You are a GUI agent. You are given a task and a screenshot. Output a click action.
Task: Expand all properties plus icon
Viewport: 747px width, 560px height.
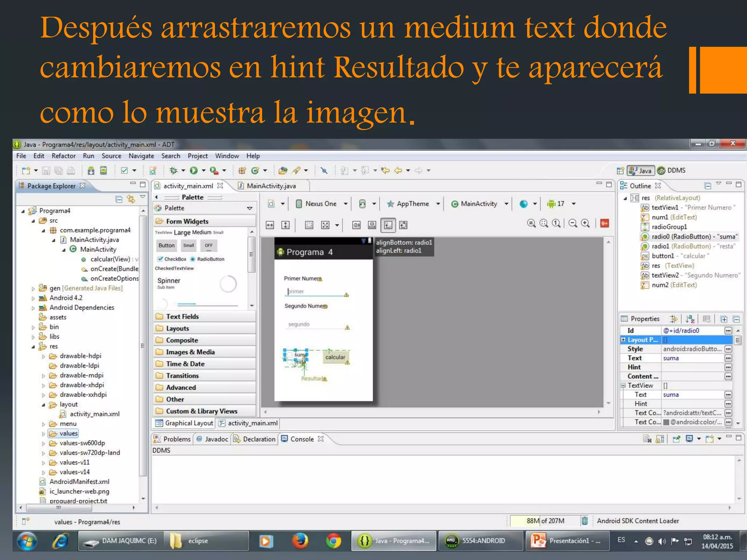724,319
